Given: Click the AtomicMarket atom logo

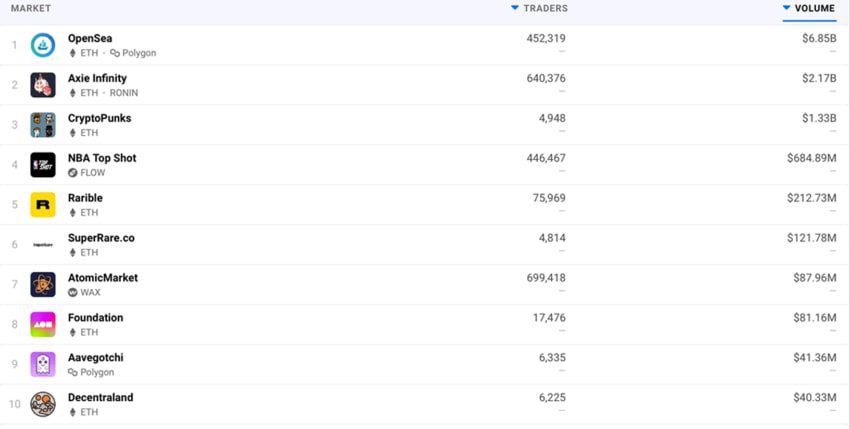Looking at the screenshot, I should pos(43,284).
